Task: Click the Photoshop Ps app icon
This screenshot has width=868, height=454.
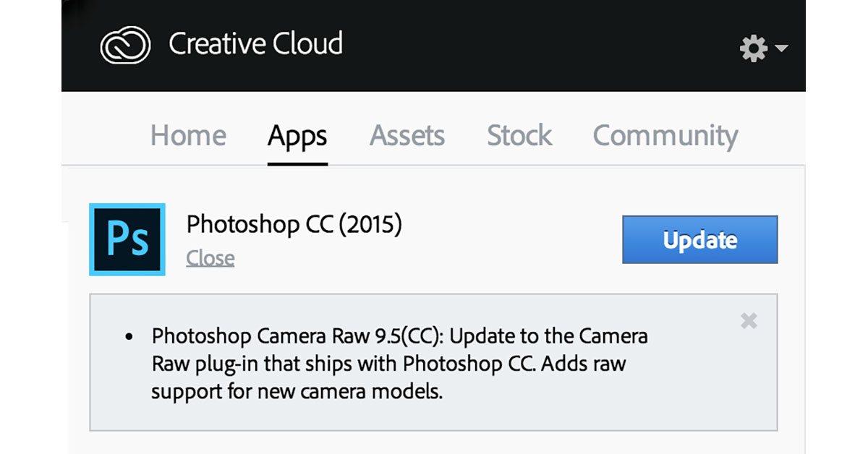Action: click(127, 239)
